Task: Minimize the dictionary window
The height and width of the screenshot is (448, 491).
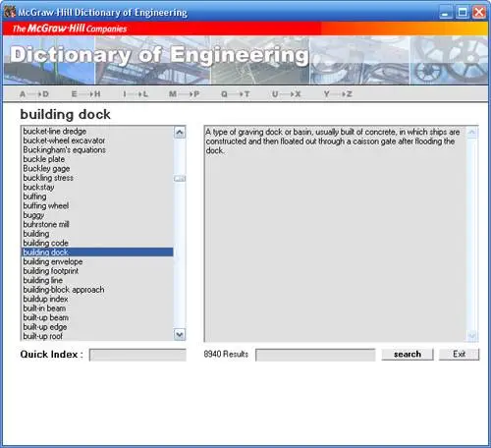Action: pos(445,13)
